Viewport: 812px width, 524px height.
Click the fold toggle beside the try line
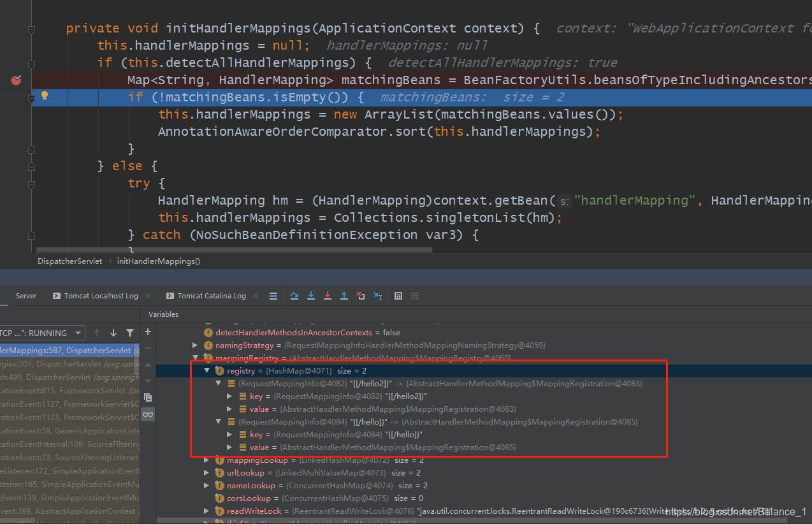[x=31, y=184]
